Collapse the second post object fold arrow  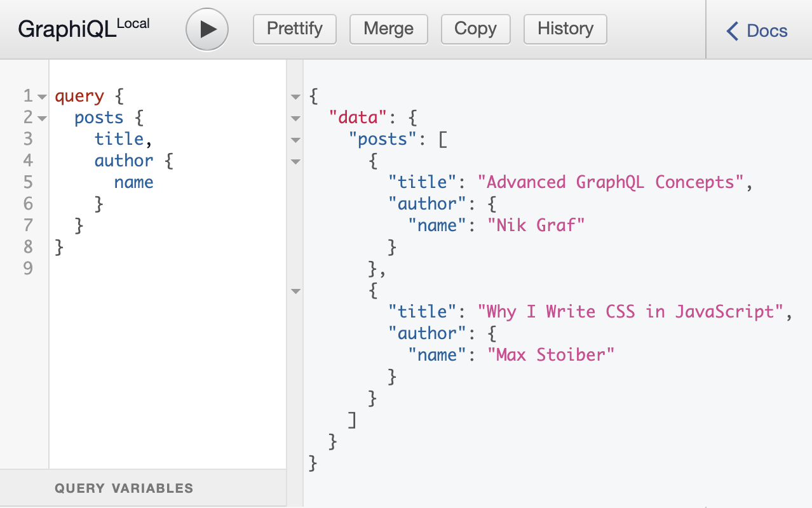click(x=295, y=291)
